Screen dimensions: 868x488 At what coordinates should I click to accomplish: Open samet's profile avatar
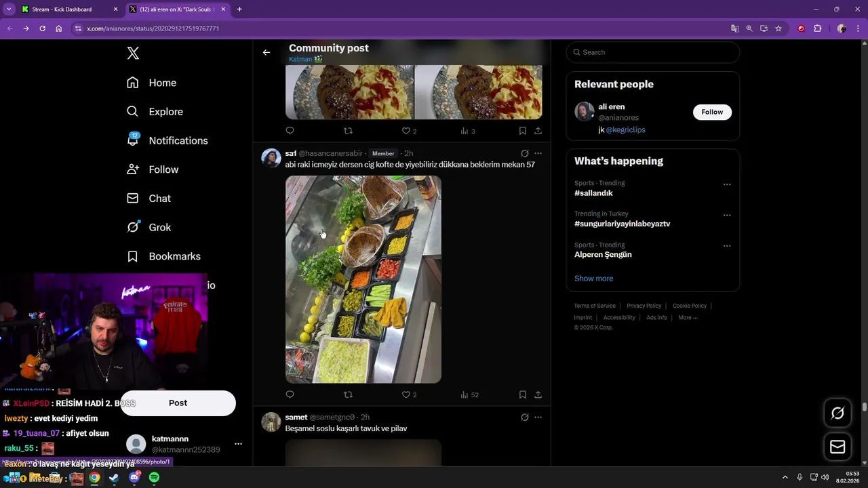[271, 422]
